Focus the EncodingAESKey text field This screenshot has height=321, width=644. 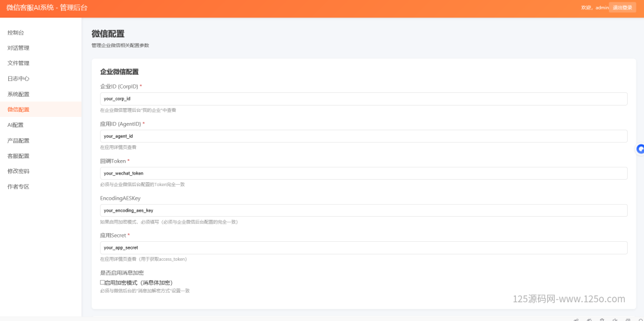(364, 210)
